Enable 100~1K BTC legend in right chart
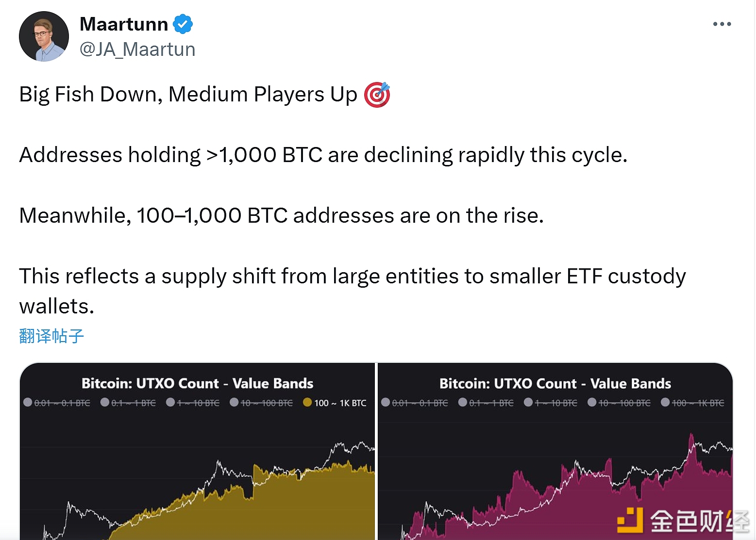The width and height of the screenshot is (756, 540). [692, 403]
